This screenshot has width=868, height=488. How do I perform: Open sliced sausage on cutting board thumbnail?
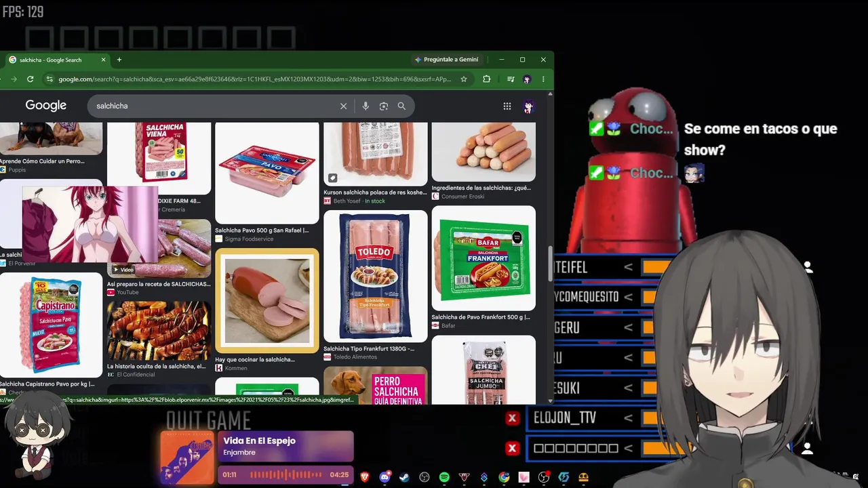267,301
